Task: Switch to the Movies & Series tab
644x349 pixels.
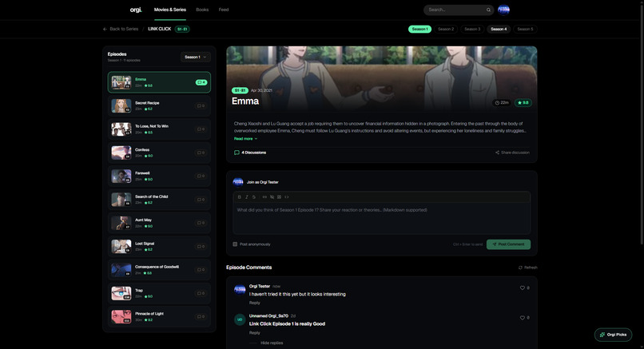Action: (x=170, y=10)
